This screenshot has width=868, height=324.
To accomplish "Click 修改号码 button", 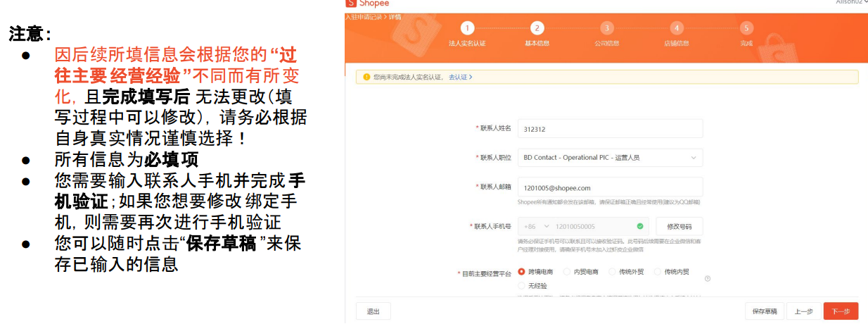I will click(679, 226).
